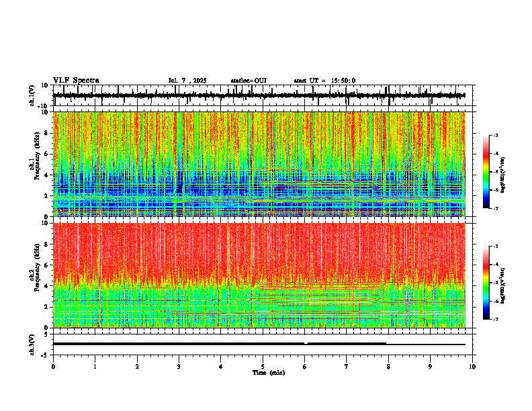Click the -5 tick label of ch.3(V)
The image size is (532, 411).
pyautogui.click(x=46, y=355)
